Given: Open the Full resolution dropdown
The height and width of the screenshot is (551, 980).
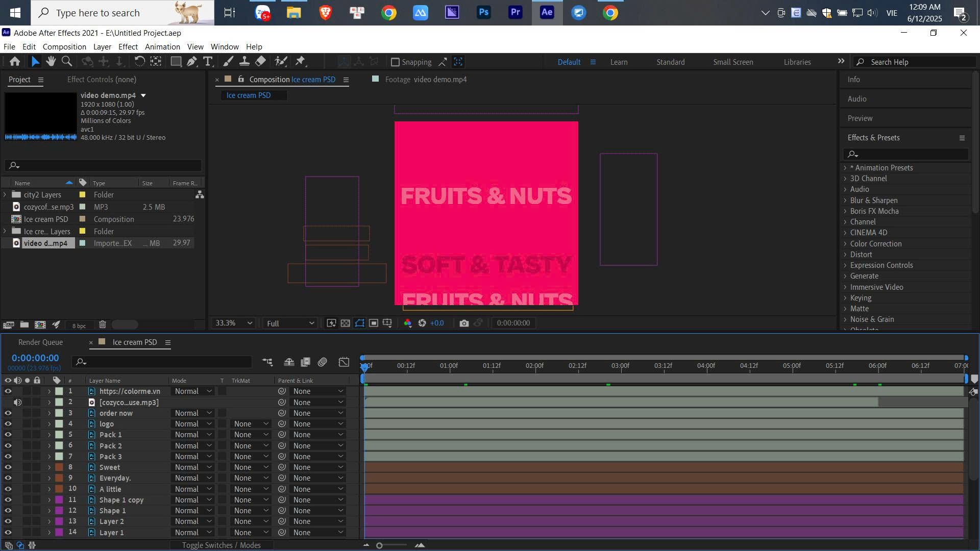Looking at the screenshot, I should click(x=290, y=323).
